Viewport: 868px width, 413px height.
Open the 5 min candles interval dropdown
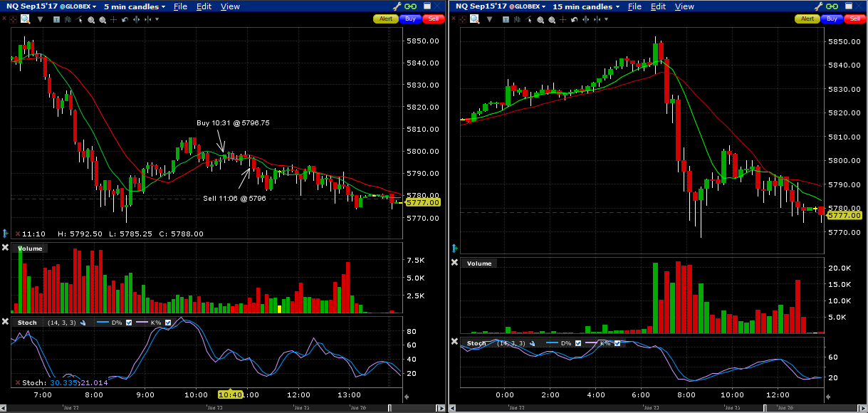135,6
